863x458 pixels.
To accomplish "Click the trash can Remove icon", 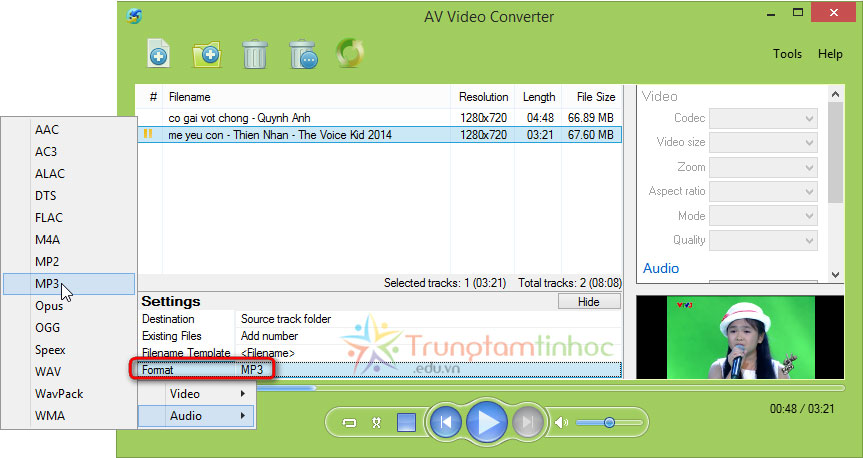I will (x=255, y=54).
